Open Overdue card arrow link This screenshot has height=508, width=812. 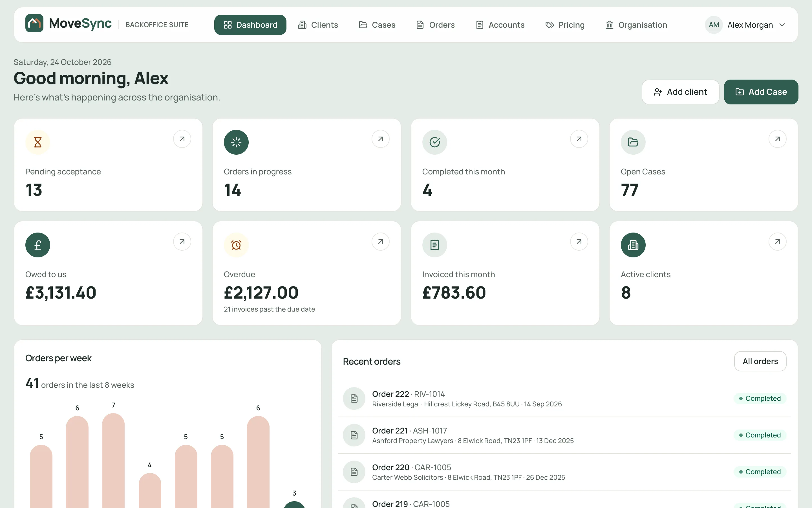point(381,242)
